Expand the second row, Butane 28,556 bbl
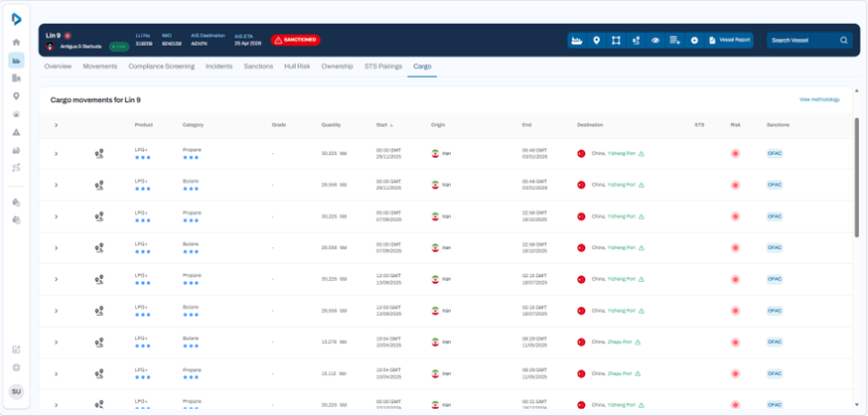The height and width of the screenshot is (416, 868). pyautogui.click(x=57, y=185)
